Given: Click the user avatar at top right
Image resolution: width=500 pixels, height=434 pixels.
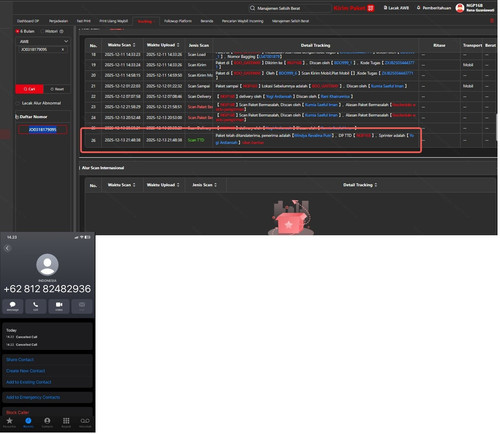Looking at the screenshot, I should click(x=460, y=8).
